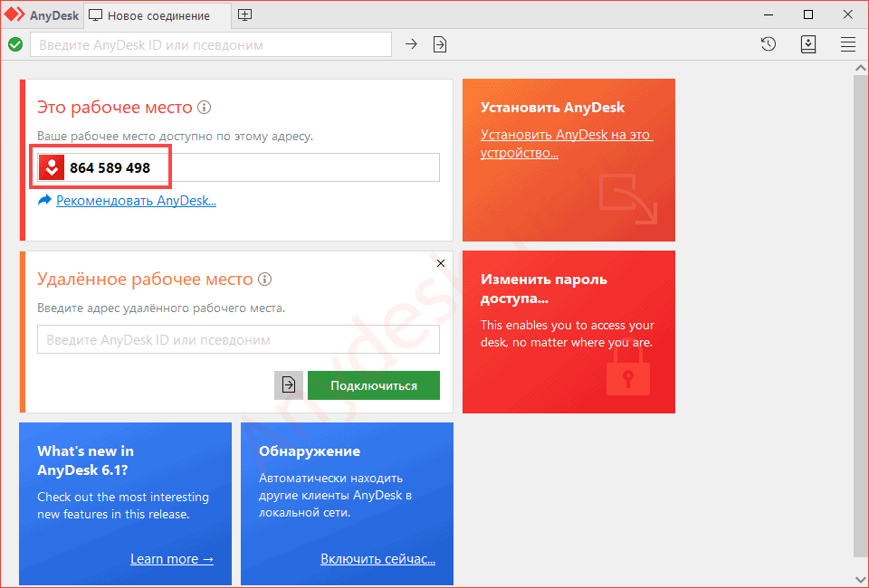
Task: Open the address book icon
Action: click(808, 44)
